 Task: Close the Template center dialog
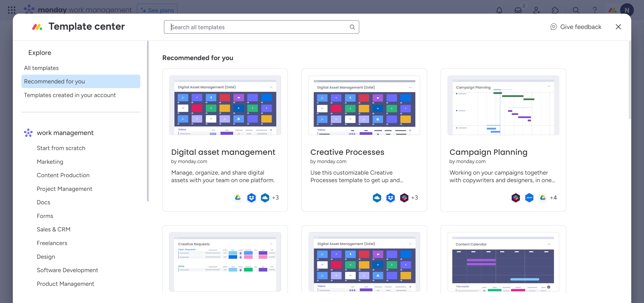(618, 27)
